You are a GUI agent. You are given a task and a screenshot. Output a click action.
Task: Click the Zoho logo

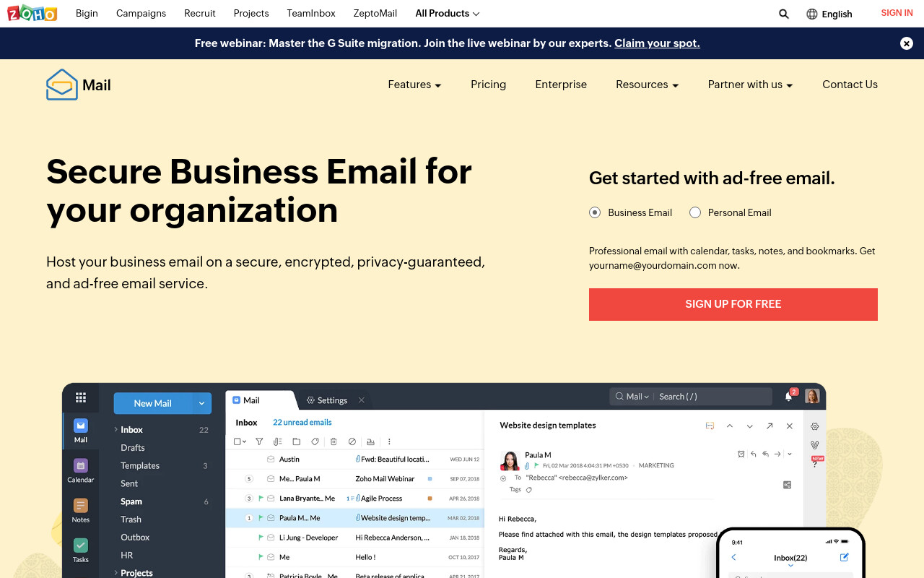pyautogui.click(x=32, y=13)
